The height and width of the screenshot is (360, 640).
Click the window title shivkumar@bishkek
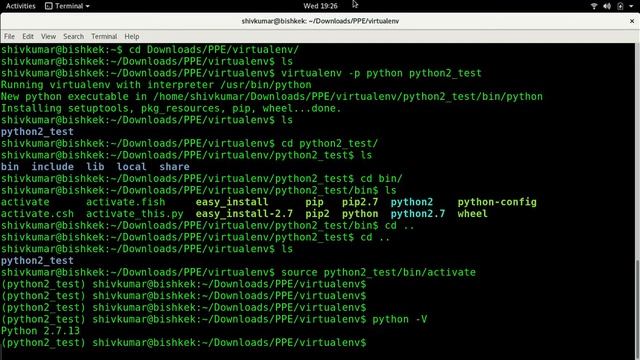tap(320, 21)
